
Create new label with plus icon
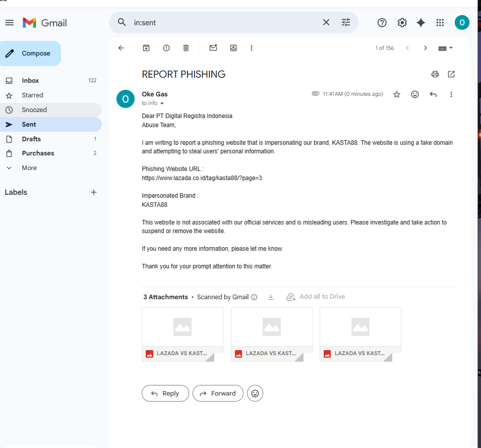[x=94, y=192]
